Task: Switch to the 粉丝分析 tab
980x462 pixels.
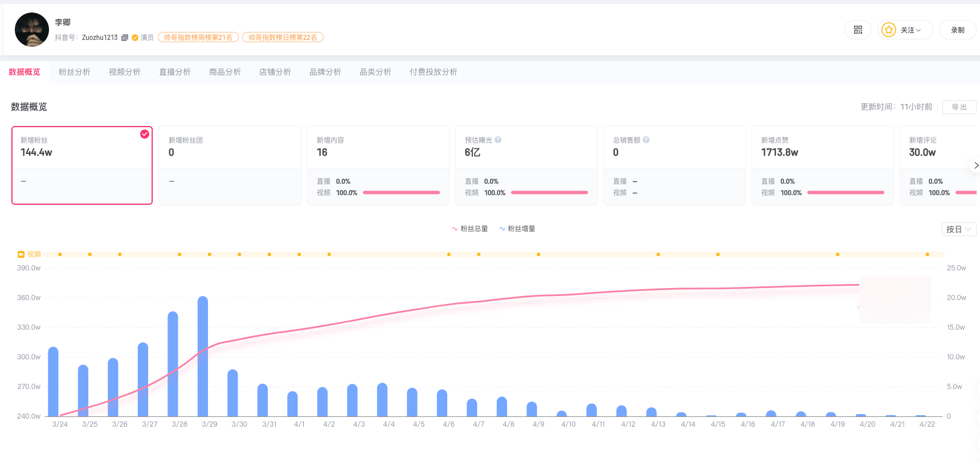Action: click(75, 72)
